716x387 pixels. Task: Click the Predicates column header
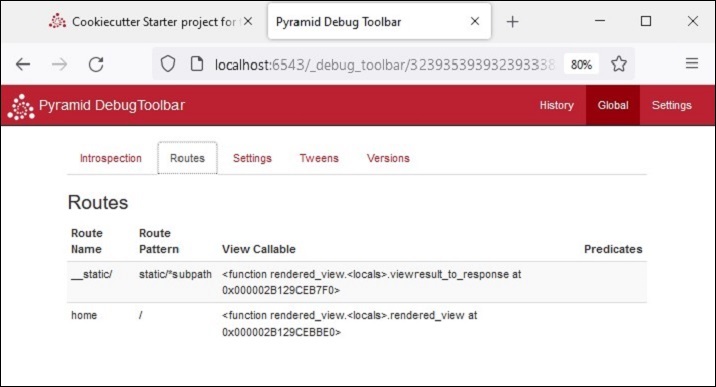[613, 249]
